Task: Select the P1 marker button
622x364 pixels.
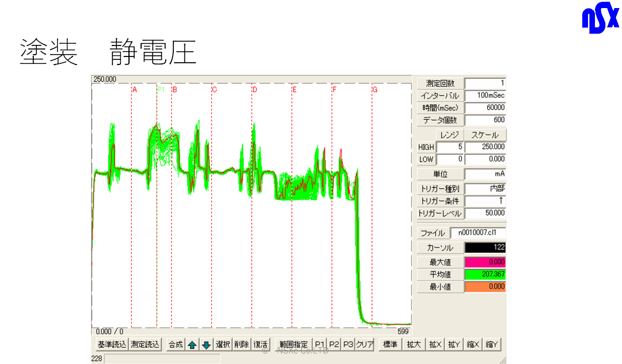Action: tap(320, 344)
